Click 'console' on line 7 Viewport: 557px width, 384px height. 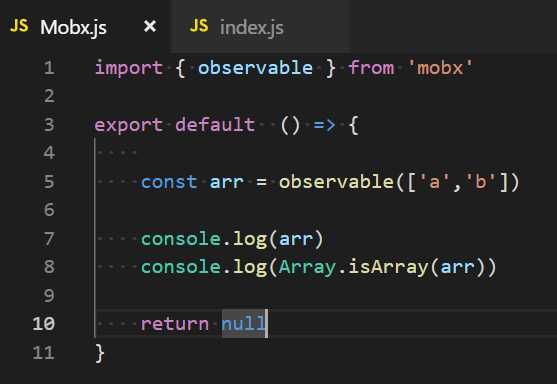(x=180, y=239)
